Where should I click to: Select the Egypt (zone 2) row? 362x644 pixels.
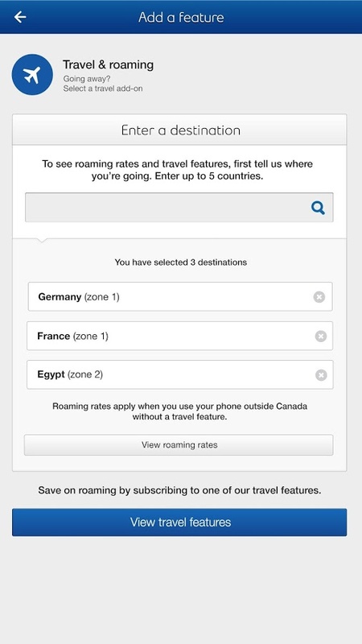coord(179,374)
